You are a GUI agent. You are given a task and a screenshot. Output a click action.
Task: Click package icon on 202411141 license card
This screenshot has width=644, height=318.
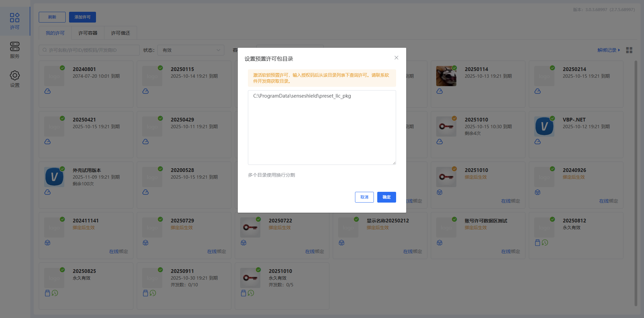pos(47,243)
